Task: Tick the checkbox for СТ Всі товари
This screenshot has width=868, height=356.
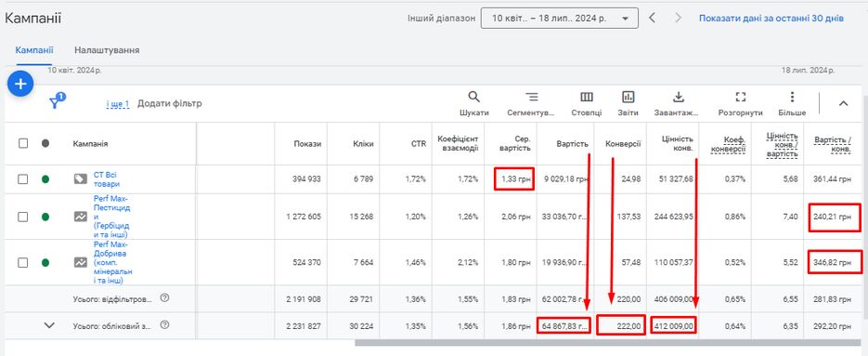Action: (x=22, y=179)
